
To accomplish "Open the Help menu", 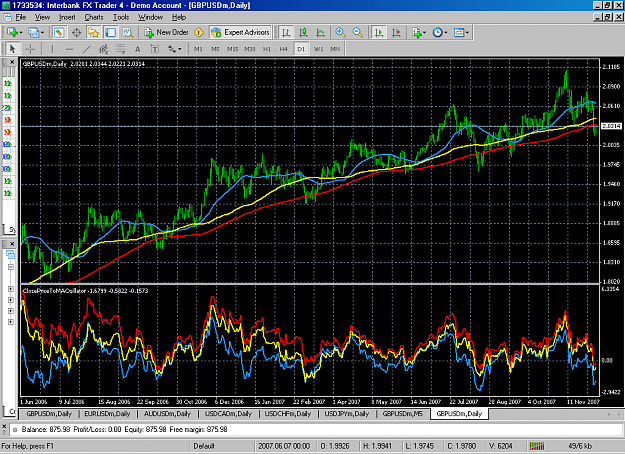I will (179, 17).
